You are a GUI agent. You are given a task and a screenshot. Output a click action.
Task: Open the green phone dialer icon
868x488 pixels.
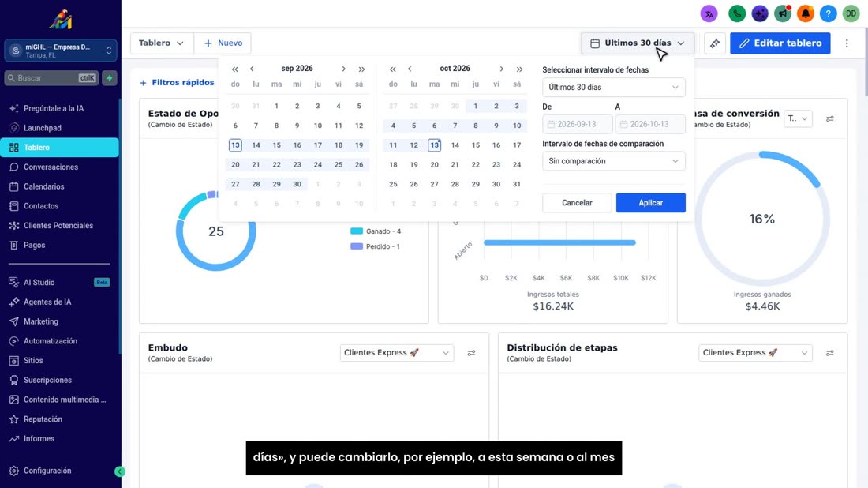click(737, 13)
